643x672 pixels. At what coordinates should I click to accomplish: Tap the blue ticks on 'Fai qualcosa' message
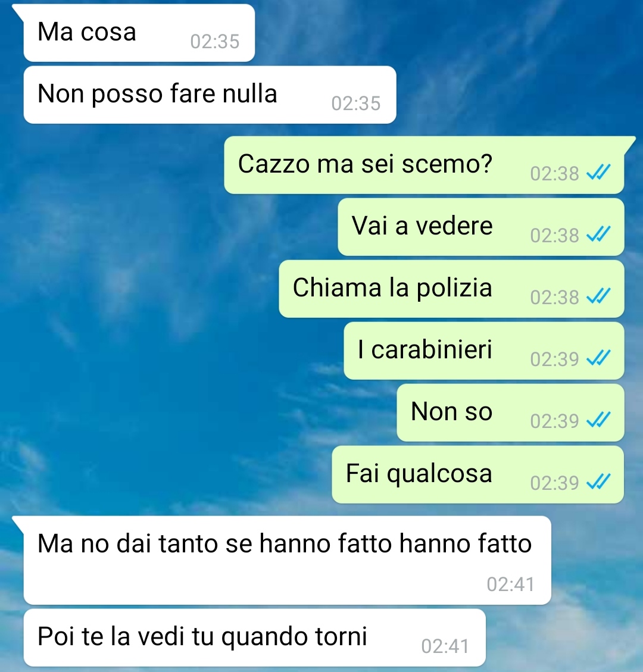pos(598,482)
